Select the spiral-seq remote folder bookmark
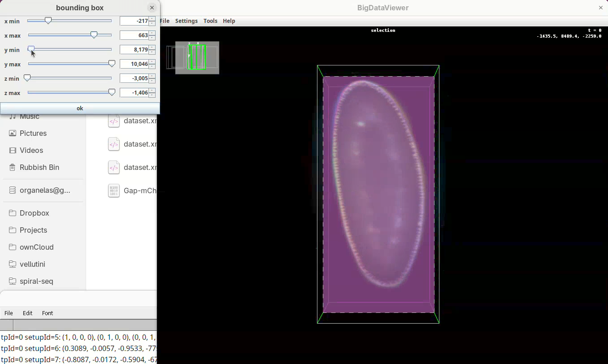The height and width of the screenshot is (364, 608). tap(36, 281)
